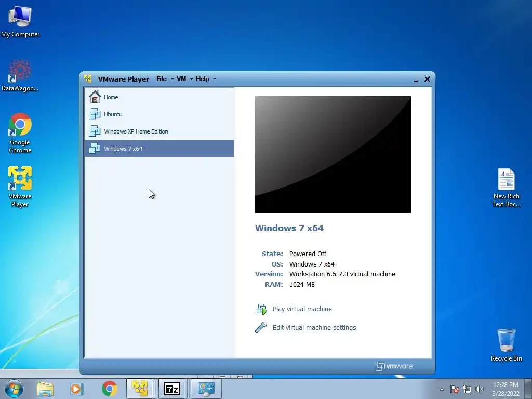Image resolution: width=532 pixels, height=399 pixels.
Task: Expand the File menu dropdown arrow
Action: pyautogui.click(x=172, y=79)
